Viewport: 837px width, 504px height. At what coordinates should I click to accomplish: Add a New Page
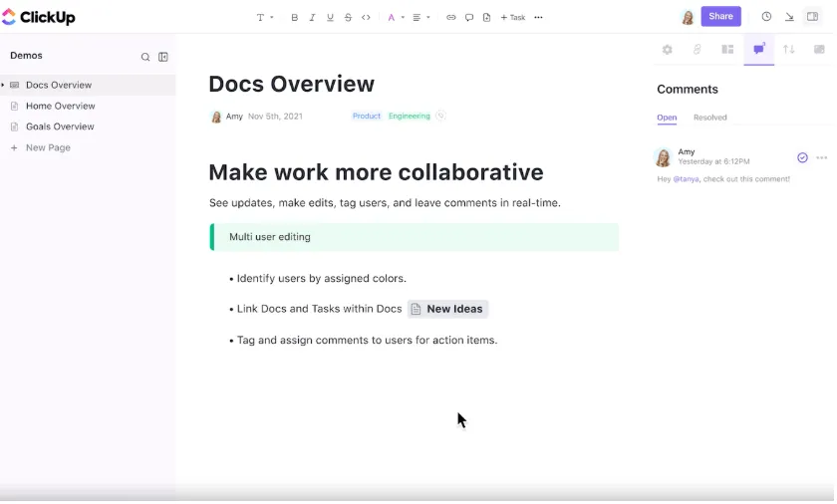point(41,147)
